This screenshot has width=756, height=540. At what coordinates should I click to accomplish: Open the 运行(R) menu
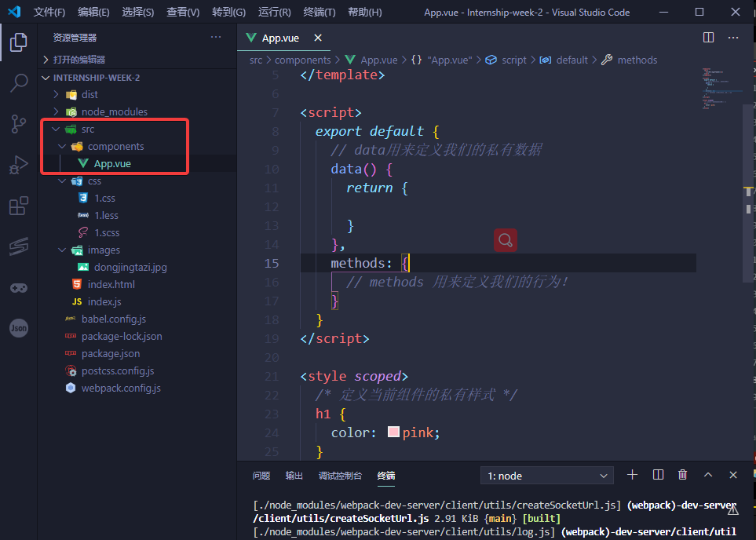pyautogui.click(x=274, y=12)
